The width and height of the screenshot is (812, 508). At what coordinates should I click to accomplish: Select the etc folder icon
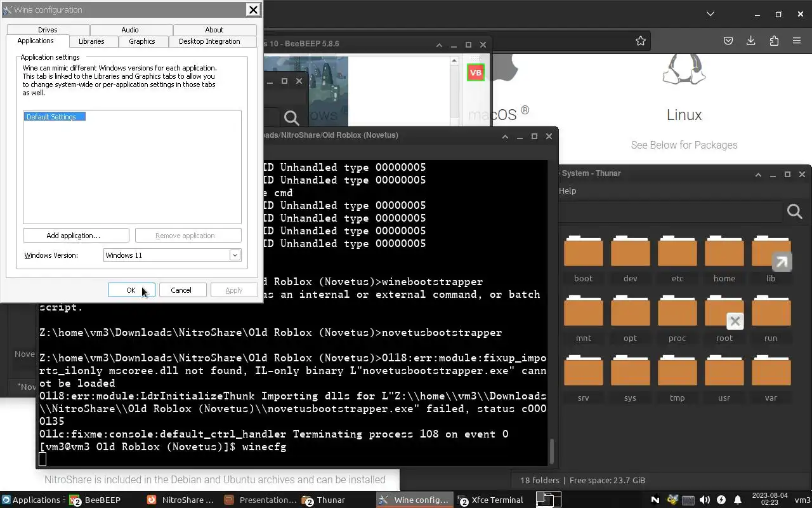click(x=677, y=251)
